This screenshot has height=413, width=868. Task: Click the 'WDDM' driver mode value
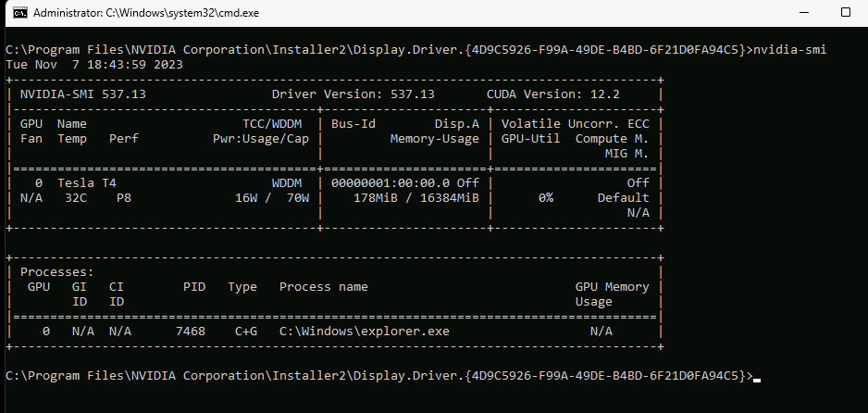pyautogui.click(x=287, y=182)
